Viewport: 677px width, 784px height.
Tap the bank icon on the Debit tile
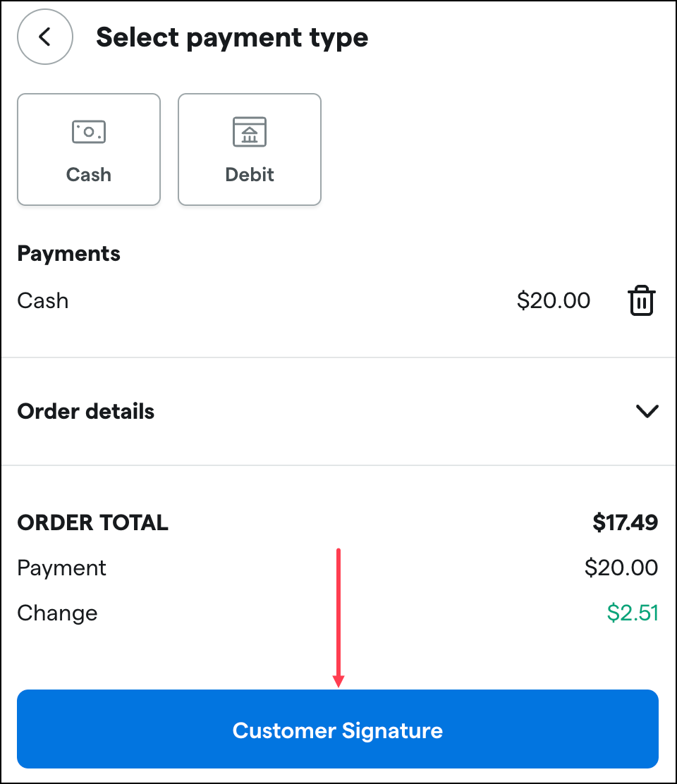tap(249, 131)
